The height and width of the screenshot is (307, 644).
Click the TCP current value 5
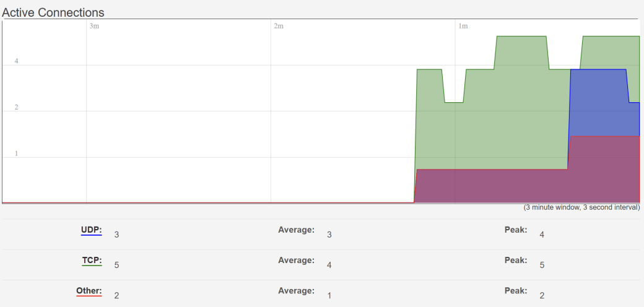(x=116, y=265)
